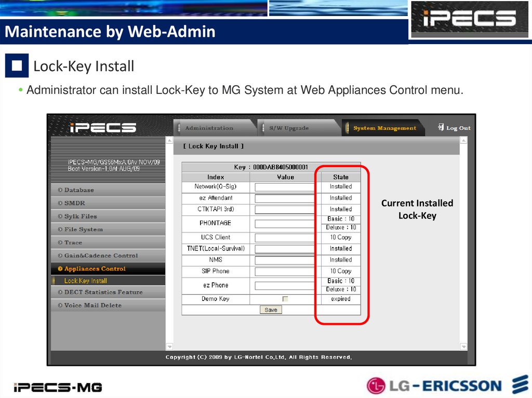Screen dimensions: 532x398
Task: Click right content scrollbar up arrow
Action: coord(464,140)
